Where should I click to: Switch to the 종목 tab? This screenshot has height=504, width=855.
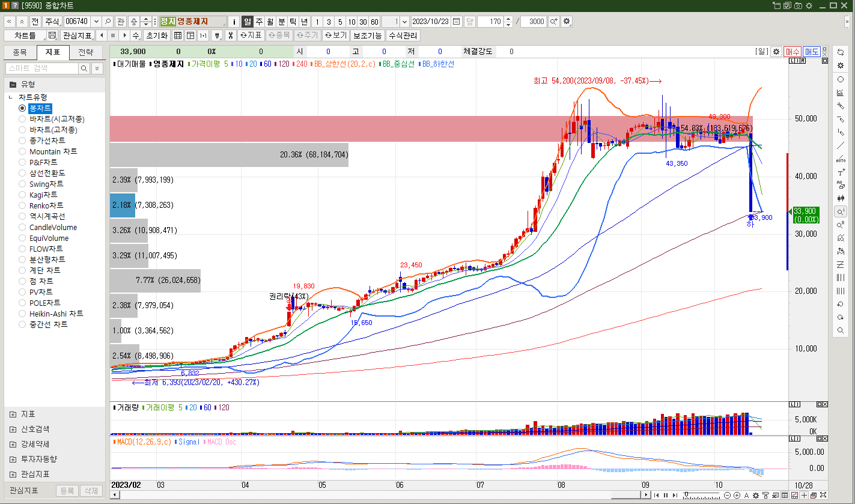click(20, 53)
